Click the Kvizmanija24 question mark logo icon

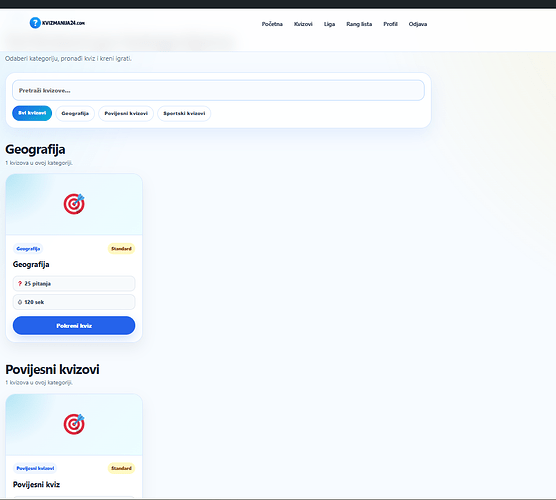point(35,23)
